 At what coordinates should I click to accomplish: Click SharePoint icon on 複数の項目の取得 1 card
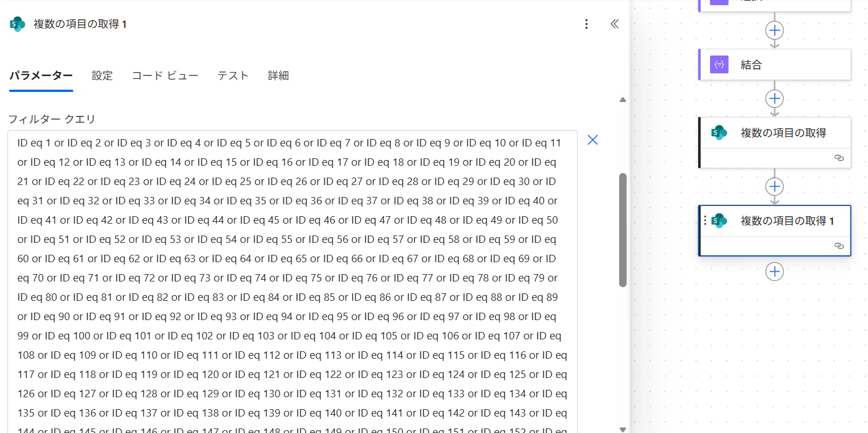(719, 221)
